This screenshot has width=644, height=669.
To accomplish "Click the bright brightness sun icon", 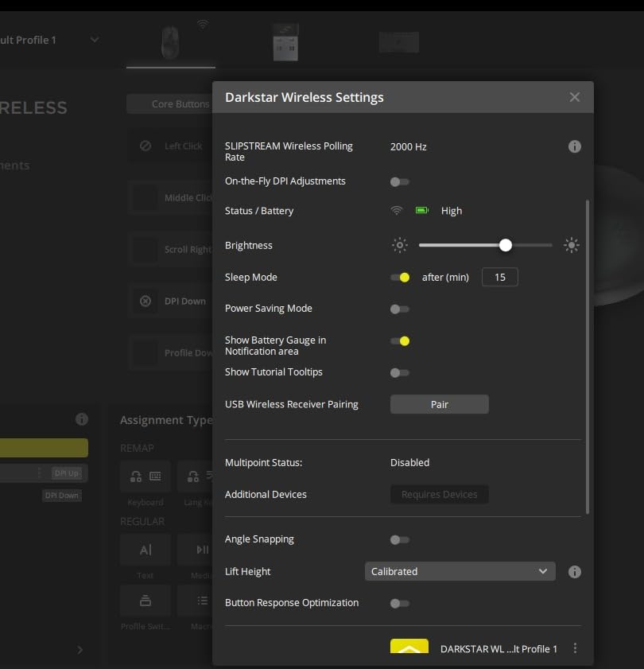I will coord(572,245).
